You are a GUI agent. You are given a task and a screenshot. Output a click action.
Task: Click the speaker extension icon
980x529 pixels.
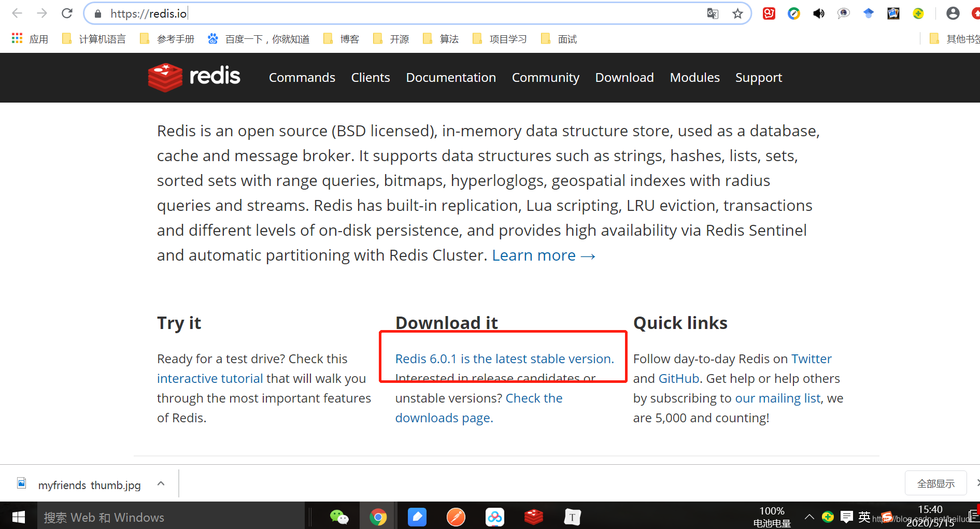pyautogui.click(x=819, y=13)
